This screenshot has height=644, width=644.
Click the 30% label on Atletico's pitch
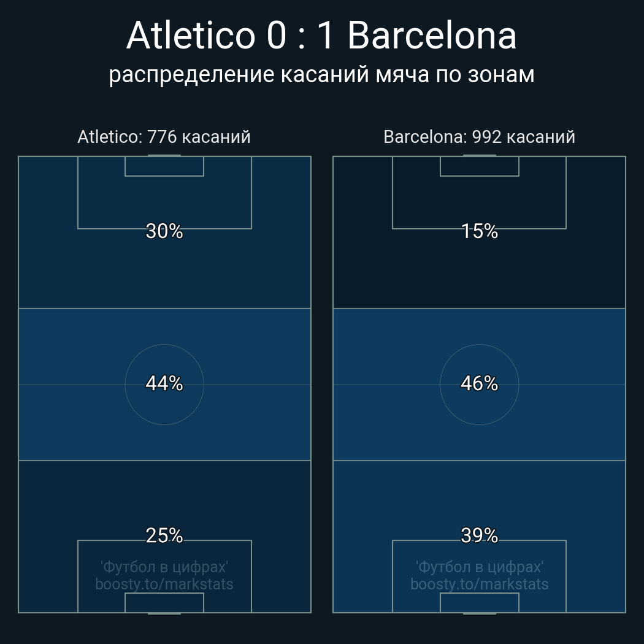[x=164, y=231]
